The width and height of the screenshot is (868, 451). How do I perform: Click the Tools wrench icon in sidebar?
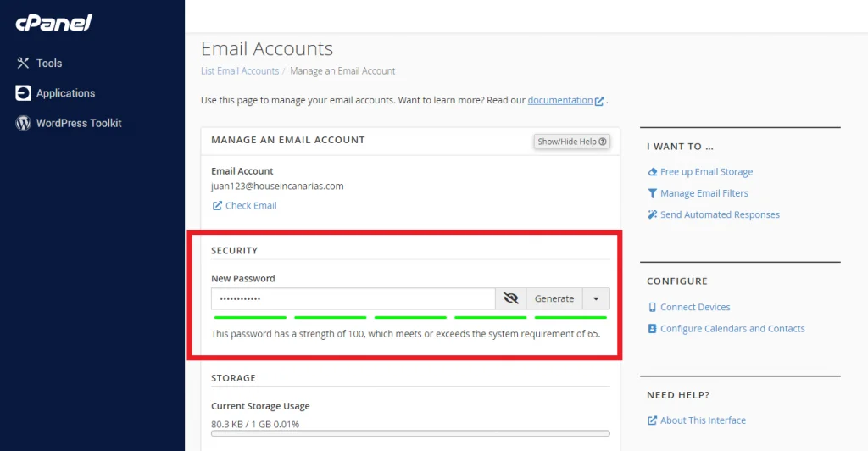pyautogui.click(x=23, y=63)
